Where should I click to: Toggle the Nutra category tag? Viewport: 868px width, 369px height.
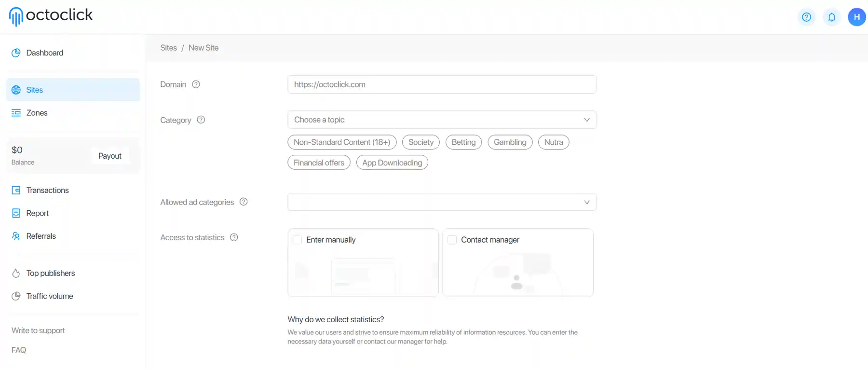pyautogui.click(x=554, y=142)
